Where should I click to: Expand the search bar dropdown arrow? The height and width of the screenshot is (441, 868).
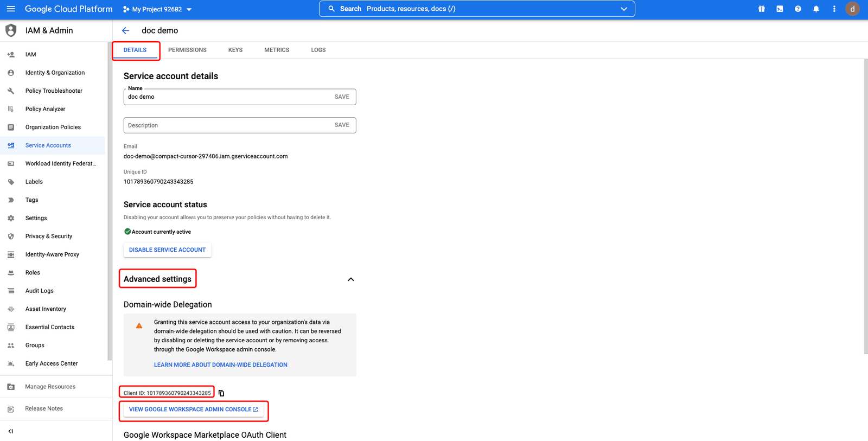pos(624,9)
